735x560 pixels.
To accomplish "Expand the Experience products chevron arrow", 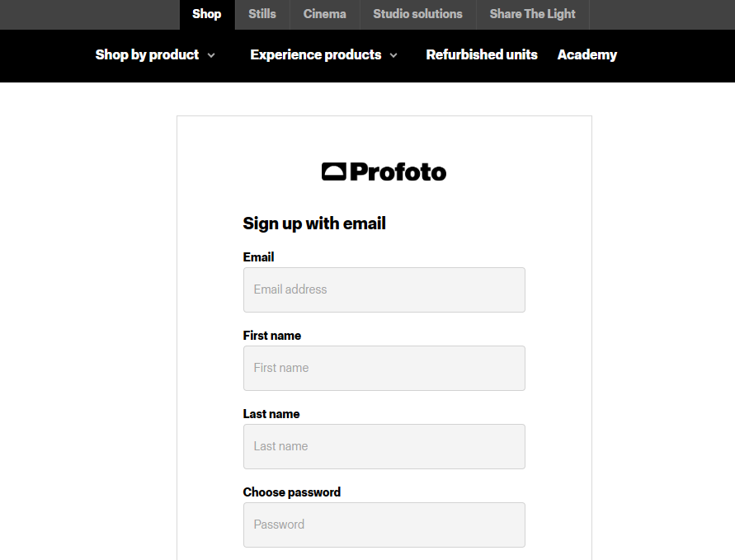I will [x=393, y=55].
